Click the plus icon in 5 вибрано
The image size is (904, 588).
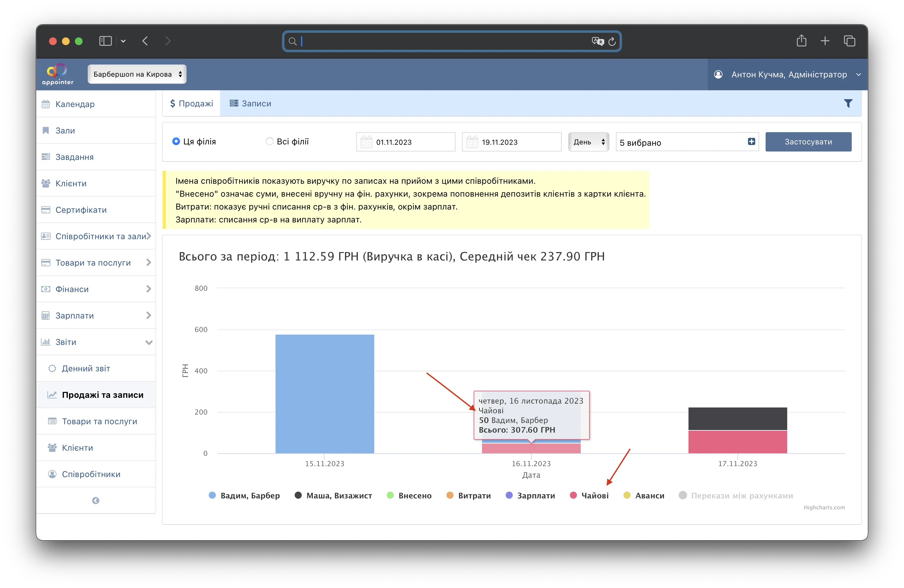[x=751, y=142]
